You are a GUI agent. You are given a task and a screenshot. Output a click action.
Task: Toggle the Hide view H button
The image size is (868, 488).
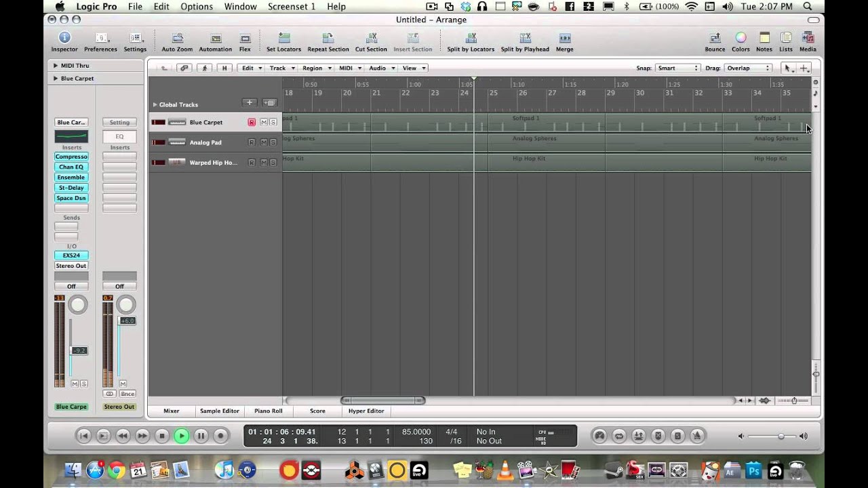[x=224, y=68]
